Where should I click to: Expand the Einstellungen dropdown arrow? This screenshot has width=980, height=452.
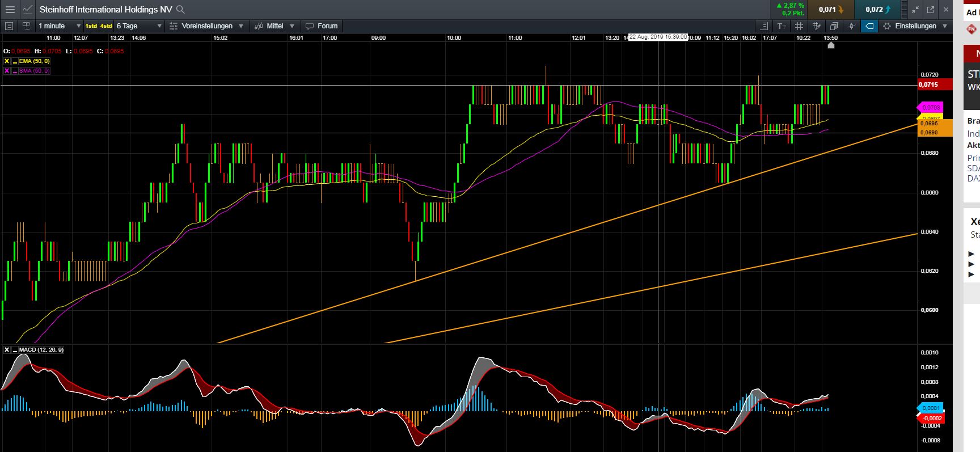tap(945, 26)
